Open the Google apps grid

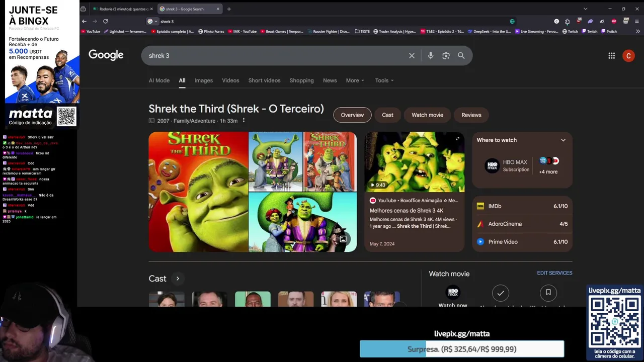tap(611, 56)
